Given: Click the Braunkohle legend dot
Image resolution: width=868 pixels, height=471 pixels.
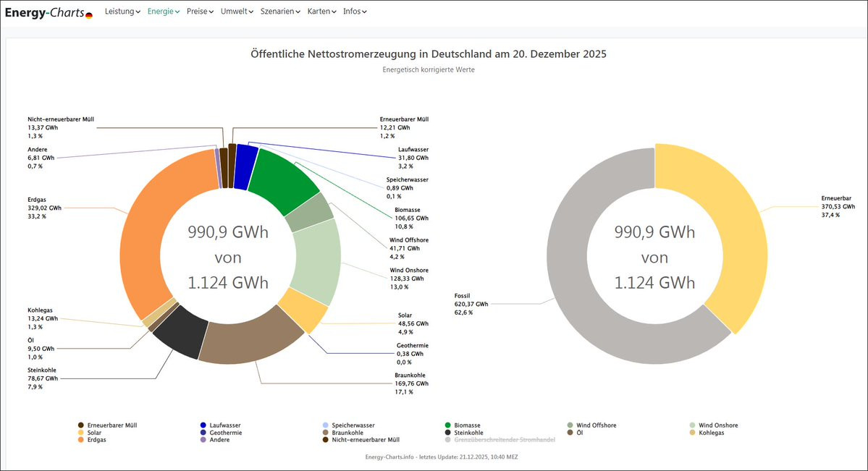Looking at the screenshot, I should (x=325, y=433).
